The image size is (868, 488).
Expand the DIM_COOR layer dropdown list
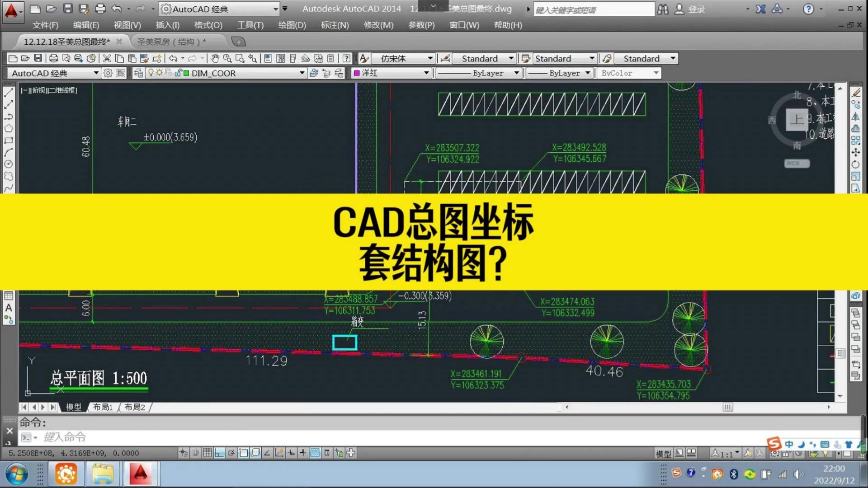[x=302, y=73]
